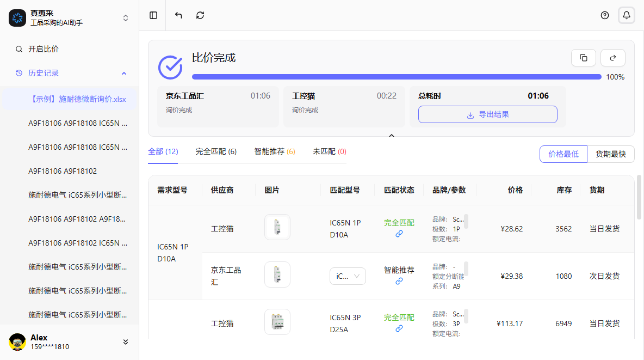This screenshot has height=360, width=644.
Task: Click the 导出结果 export button
Action: [x=487, y=114]
